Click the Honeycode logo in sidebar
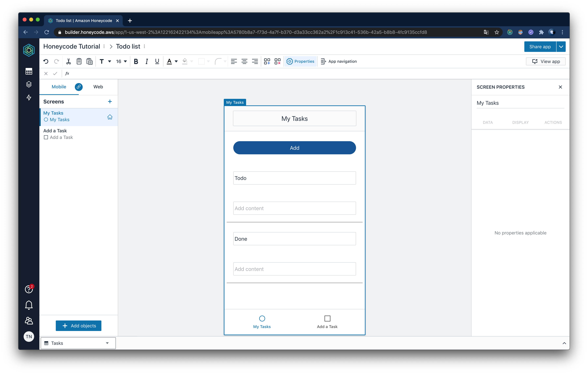 29,50
